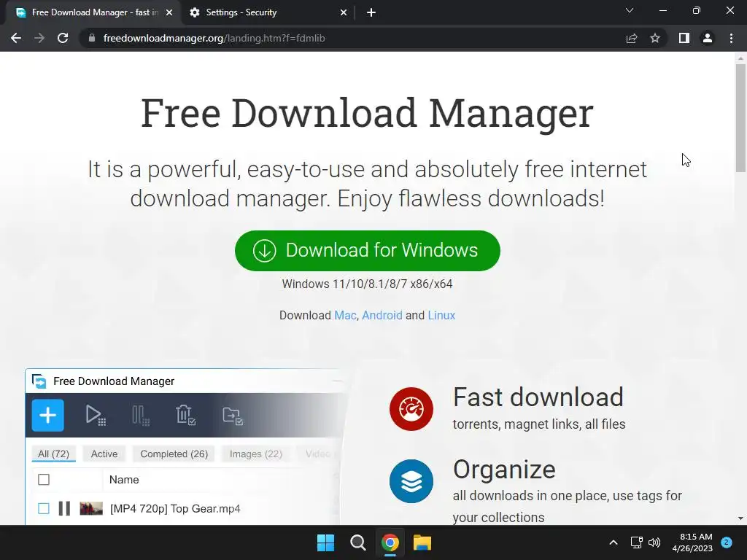The image size is (747, 560).
Task: Click the network tray icon
Action: [x=636, y=542]
